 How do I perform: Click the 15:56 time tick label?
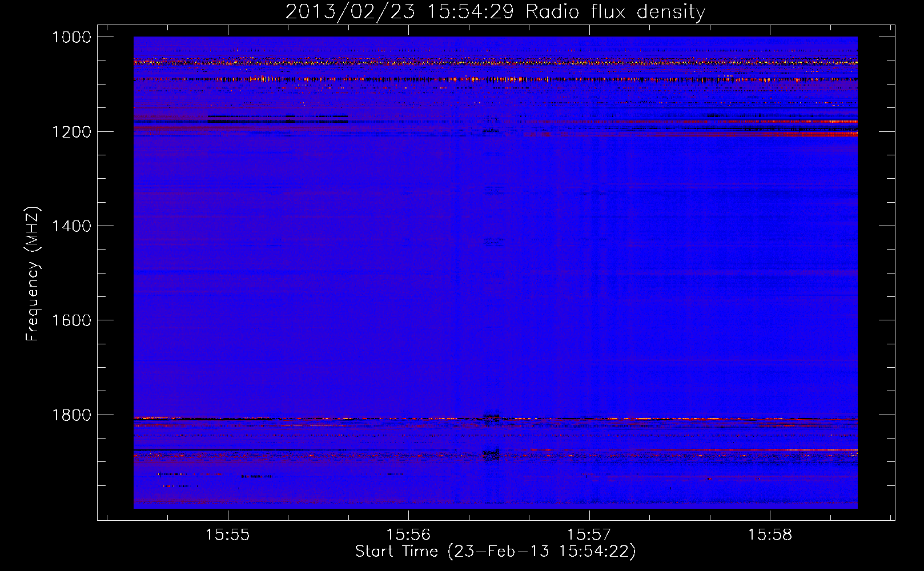click(408, 535)
